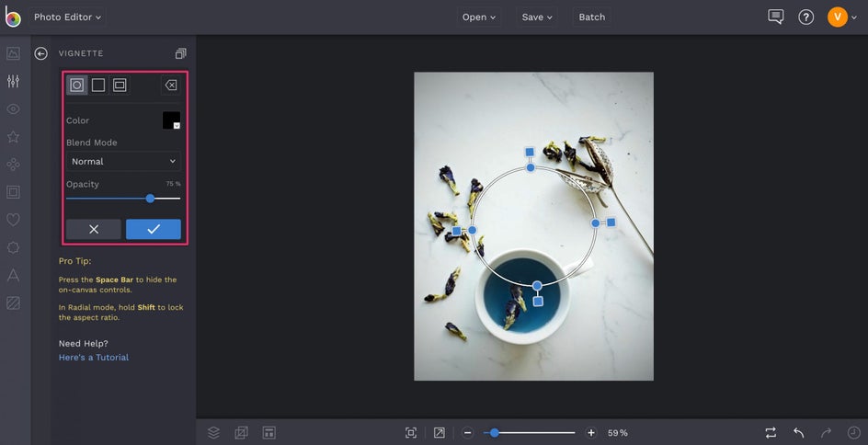Click the Batch button
Image resolution: width=868 pixels, height=445 pixels.
[592, 17]
